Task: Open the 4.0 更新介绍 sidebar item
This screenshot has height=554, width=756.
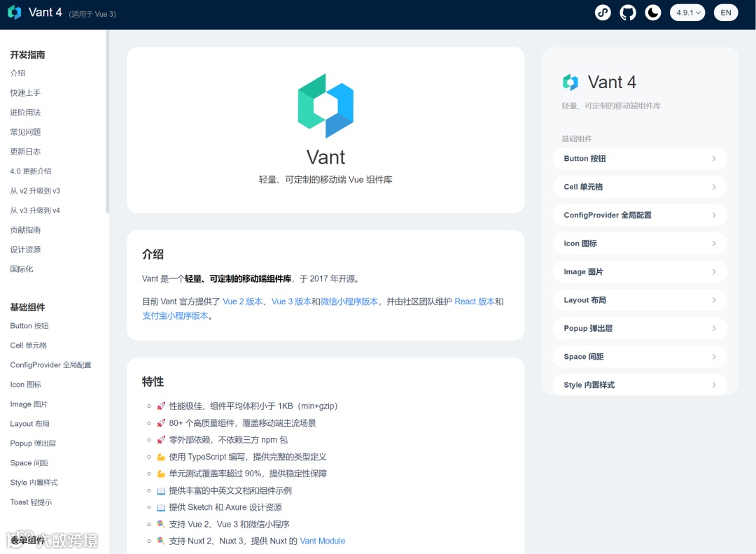Action: point(31,171)
